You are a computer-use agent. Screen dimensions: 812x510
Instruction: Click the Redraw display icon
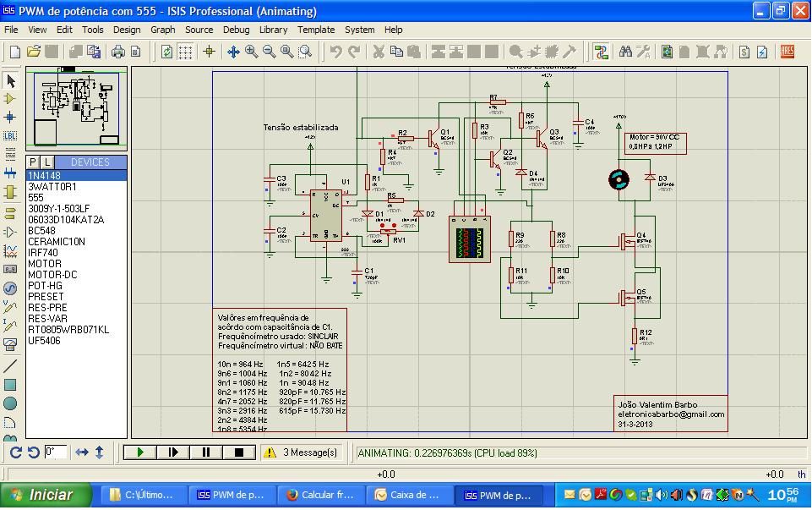(x=166, y=52)
